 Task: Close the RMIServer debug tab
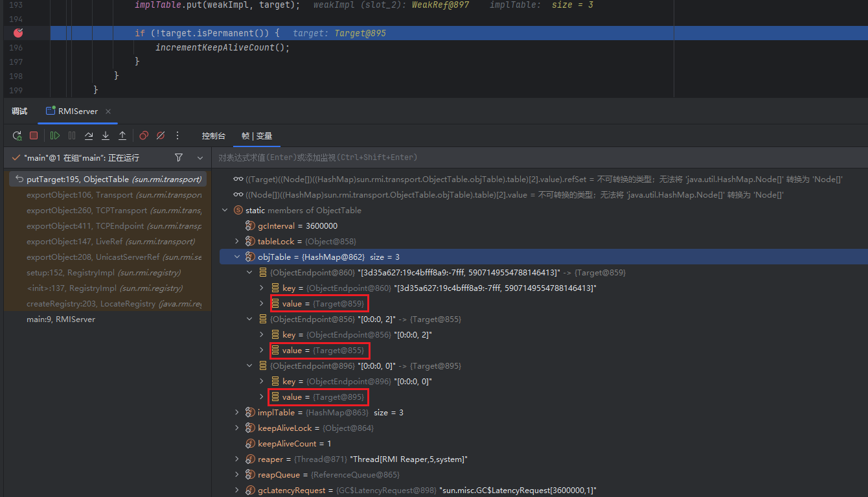click(x=108, y=111)
